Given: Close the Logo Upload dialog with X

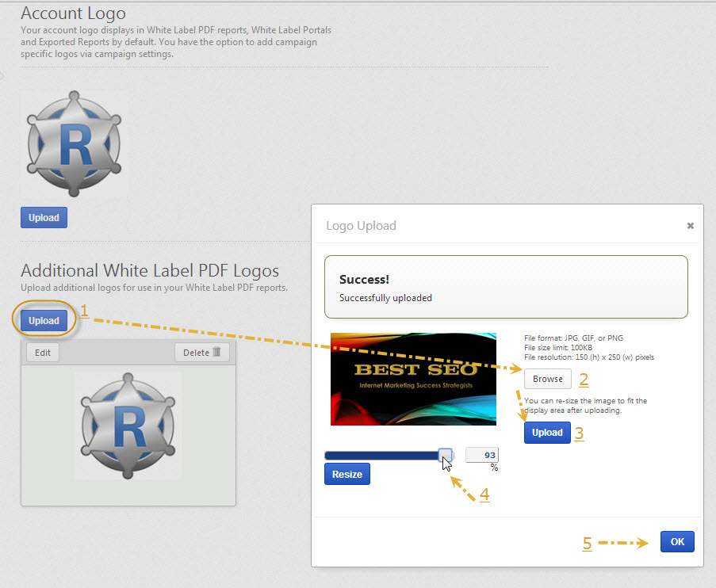Looking at the screenshot, I should 690,226.
